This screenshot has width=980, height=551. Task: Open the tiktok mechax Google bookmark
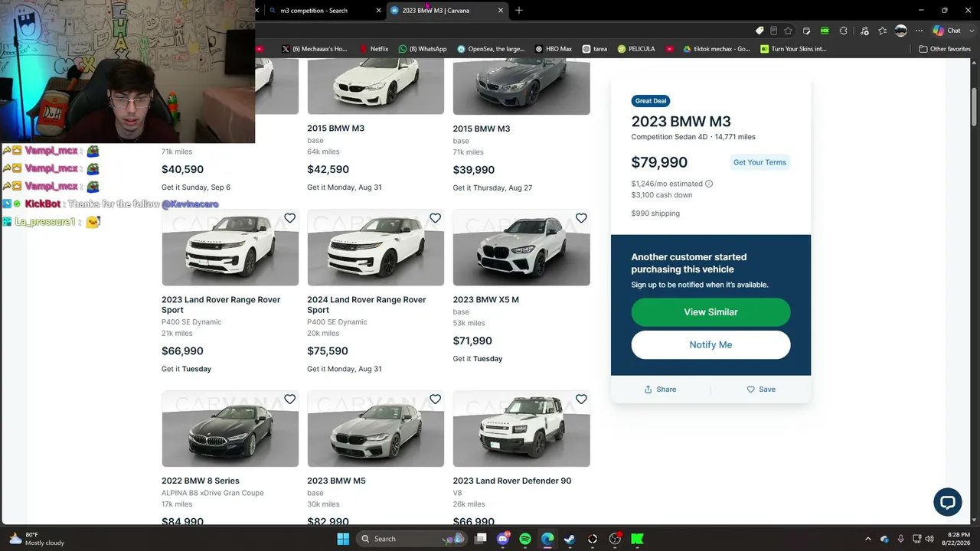pyautogui.click(x=717, y=49)
